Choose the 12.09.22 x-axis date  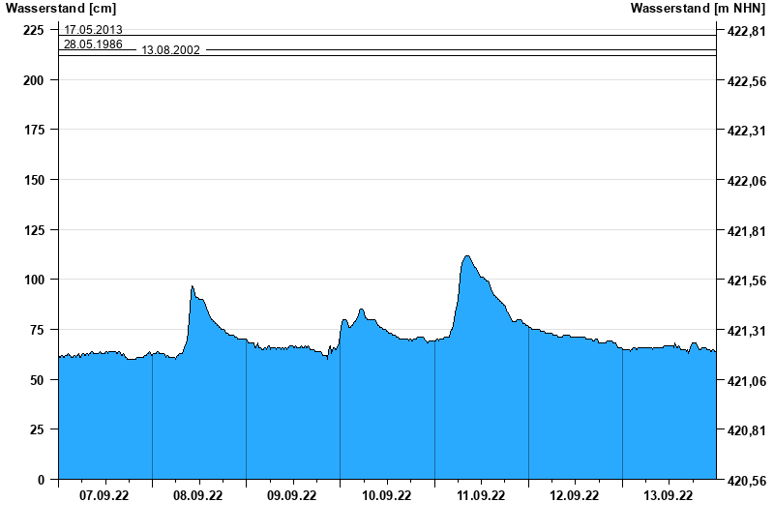point(575,496)
